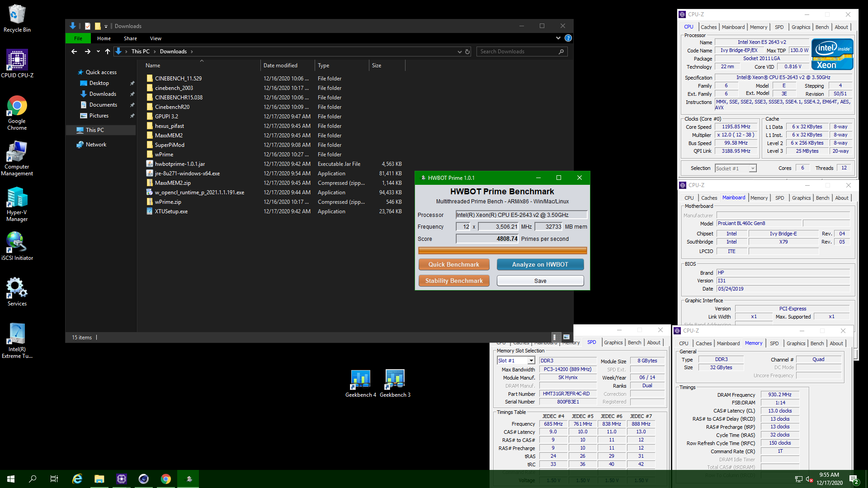Screen dimensions: 868x488
Task: Open memory Slot #1 dropdown in SPD
Action: click(x=531, y=361)
